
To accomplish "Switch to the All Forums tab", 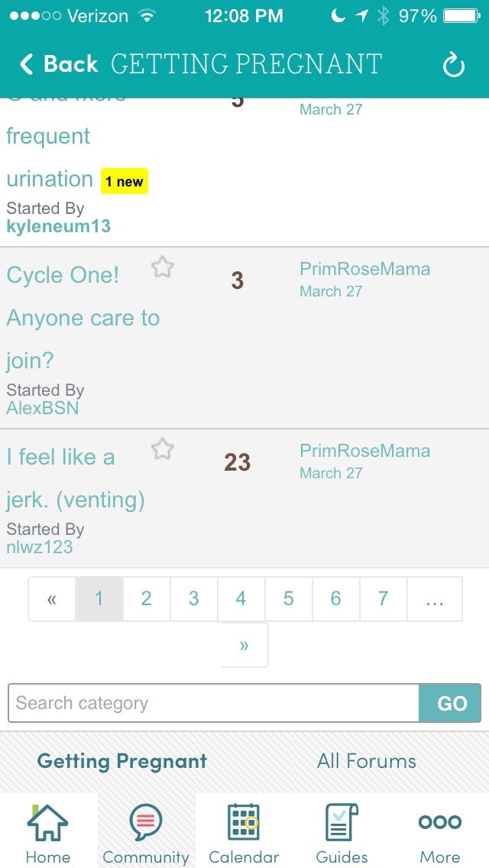I will coord(367,761).
